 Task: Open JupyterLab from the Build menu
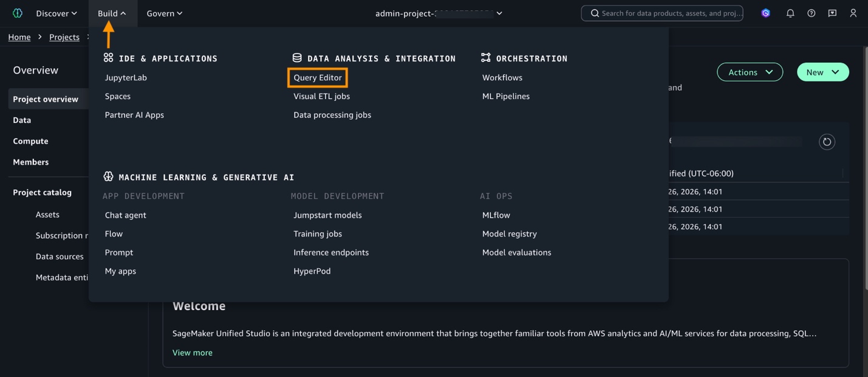[125, 77]
